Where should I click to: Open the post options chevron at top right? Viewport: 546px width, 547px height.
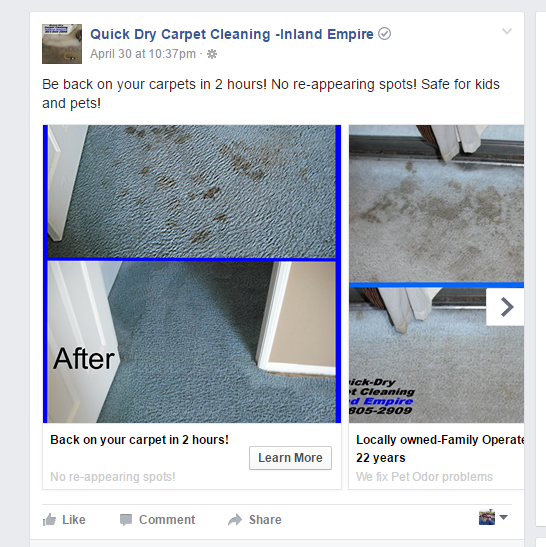[x=507, y=31]
